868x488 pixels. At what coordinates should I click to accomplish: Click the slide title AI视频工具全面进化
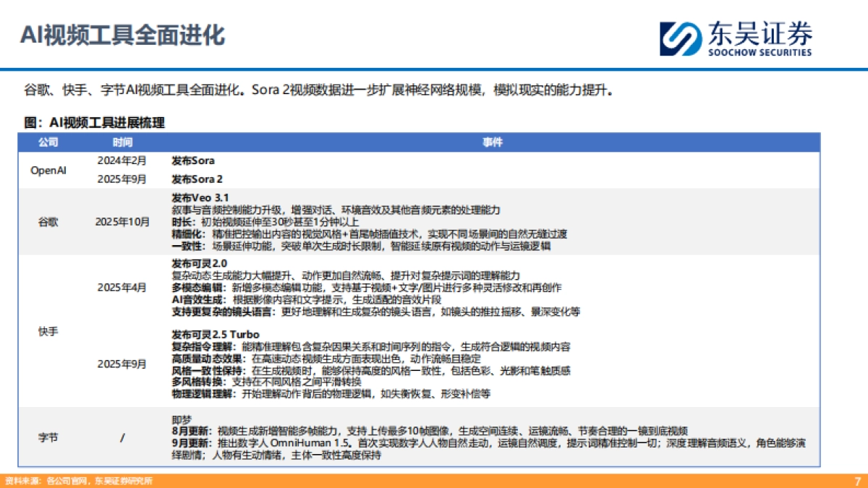pos(123,33)
